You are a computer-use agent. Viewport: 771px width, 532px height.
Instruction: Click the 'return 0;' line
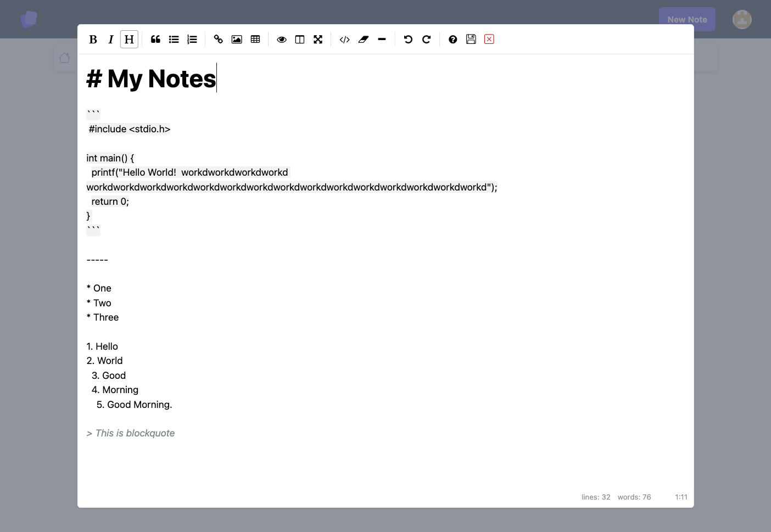(x=110, y=201)
